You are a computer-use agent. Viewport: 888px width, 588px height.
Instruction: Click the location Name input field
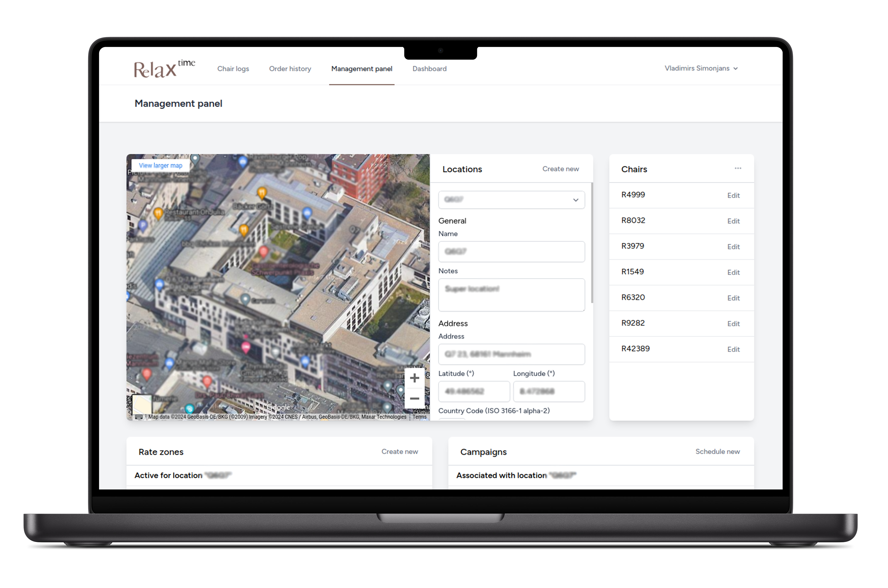[x=511, y=251]
